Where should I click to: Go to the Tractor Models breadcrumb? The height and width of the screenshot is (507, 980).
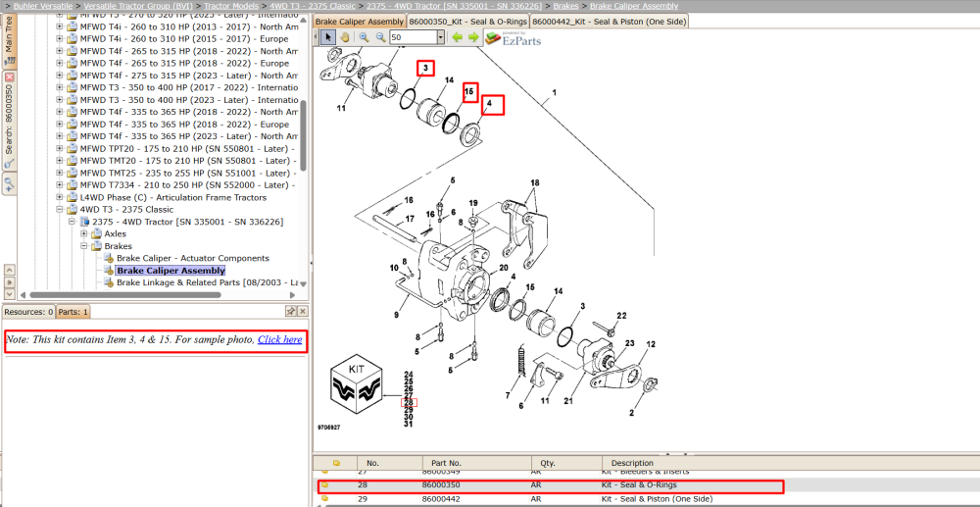231,6
